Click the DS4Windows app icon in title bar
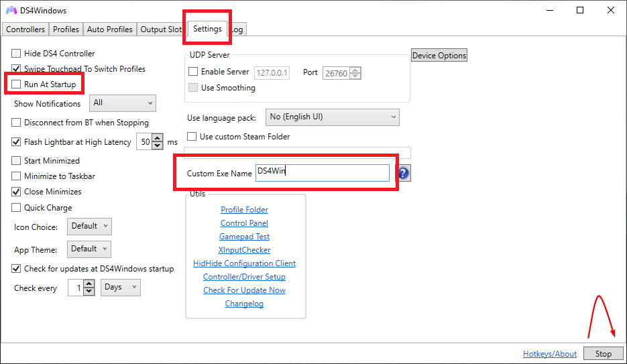Screen dimensions: 627x364 11,10
